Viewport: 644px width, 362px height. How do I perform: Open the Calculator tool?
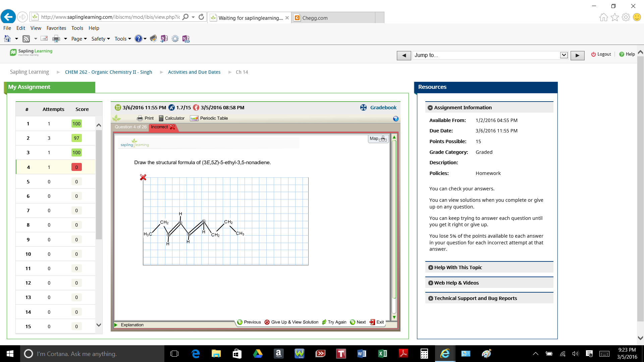tap(171, 118)
